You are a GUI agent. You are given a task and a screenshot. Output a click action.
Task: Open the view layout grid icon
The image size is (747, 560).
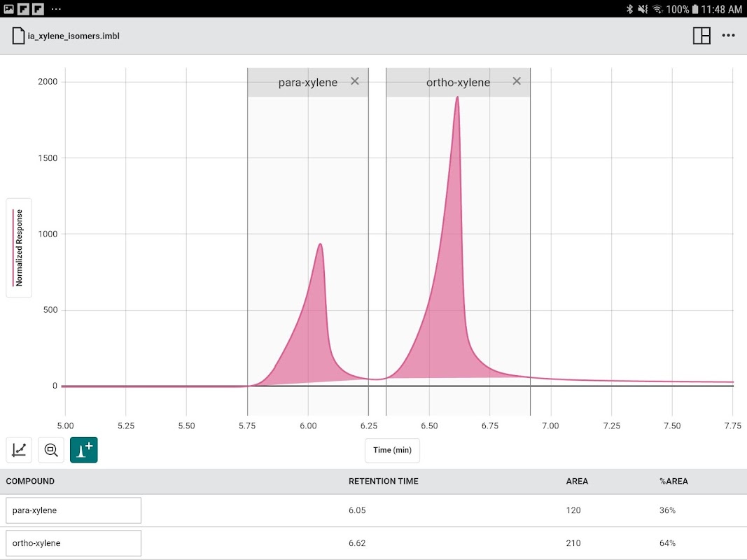coord(701,36)
